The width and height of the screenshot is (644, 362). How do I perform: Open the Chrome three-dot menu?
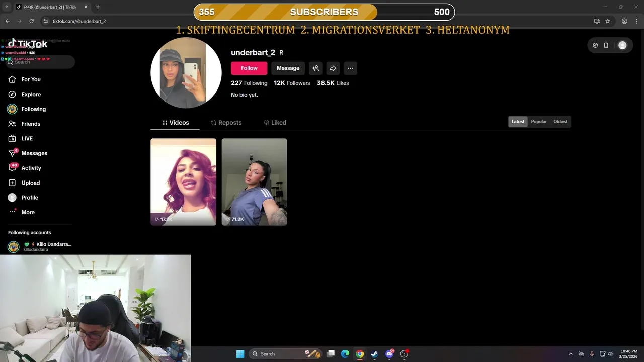coord(636,21)
